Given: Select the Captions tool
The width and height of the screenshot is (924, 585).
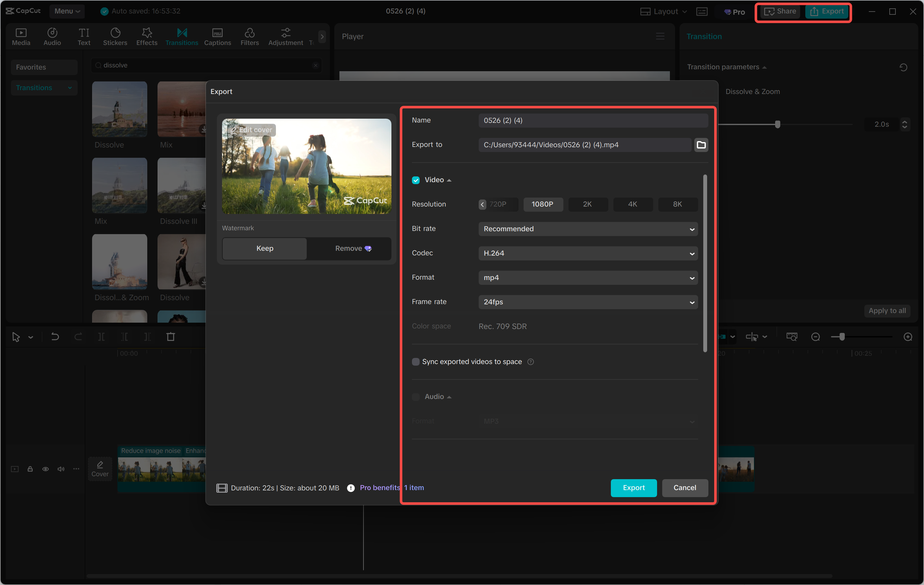Looking at the screenshot, I should pos(217,37).
